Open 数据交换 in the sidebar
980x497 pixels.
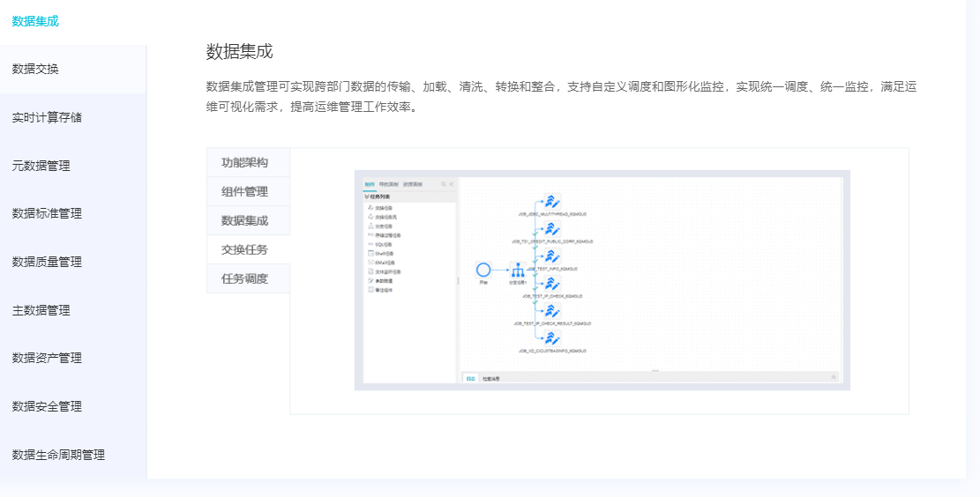pyautogui.click(x=36, y=69)
